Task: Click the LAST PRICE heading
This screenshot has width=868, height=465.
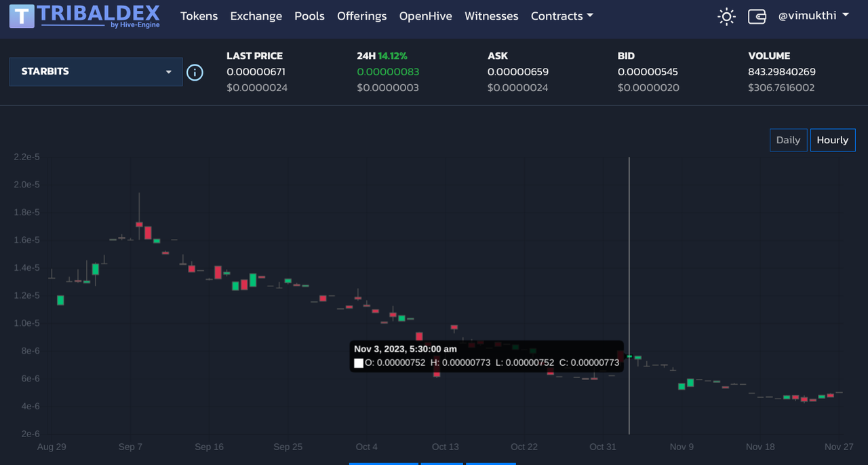Action: pos(254,56)
